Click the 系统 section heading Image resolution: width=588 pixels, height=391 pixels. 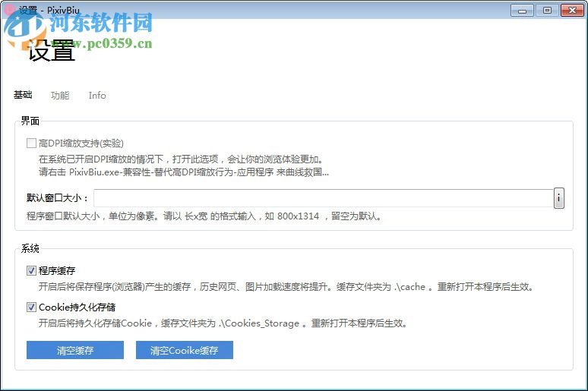coord(30,248)
